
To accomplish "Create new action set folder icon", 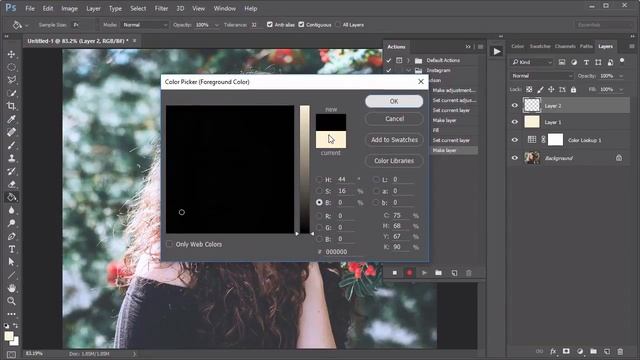I will [x=438, y=273].
